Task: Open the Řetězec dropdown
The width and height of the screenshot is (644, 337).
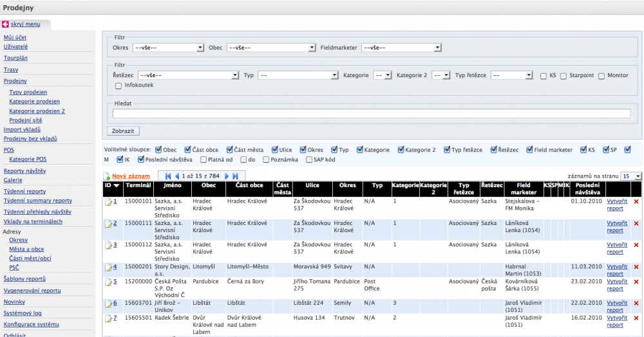Action: 189,75
